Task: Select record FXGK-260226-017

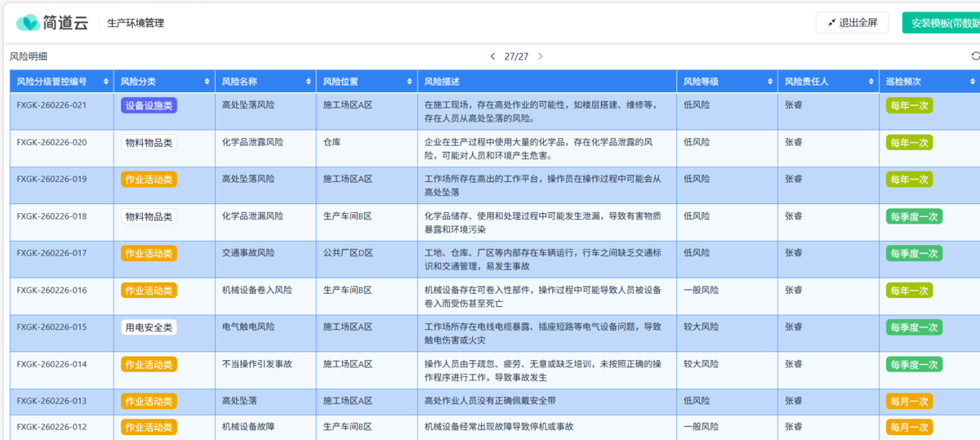Action: click(x=51, y=253)
